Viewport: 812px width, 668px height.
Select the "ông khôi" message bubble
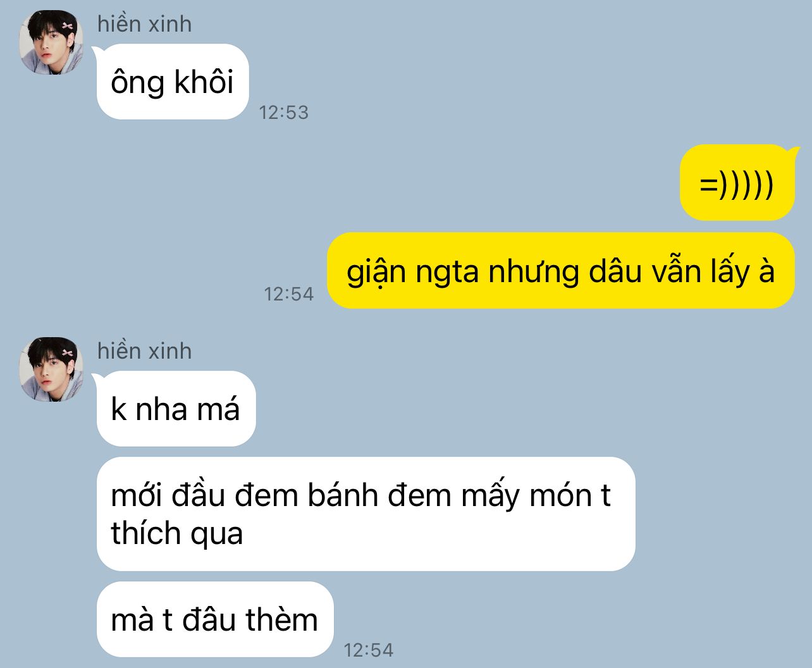coord(172,82)
